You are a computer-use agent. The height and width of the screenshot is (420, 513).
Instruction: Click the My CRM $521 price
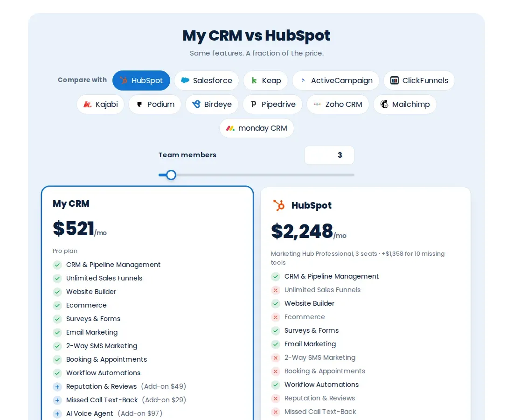click(x=79, y=229)
